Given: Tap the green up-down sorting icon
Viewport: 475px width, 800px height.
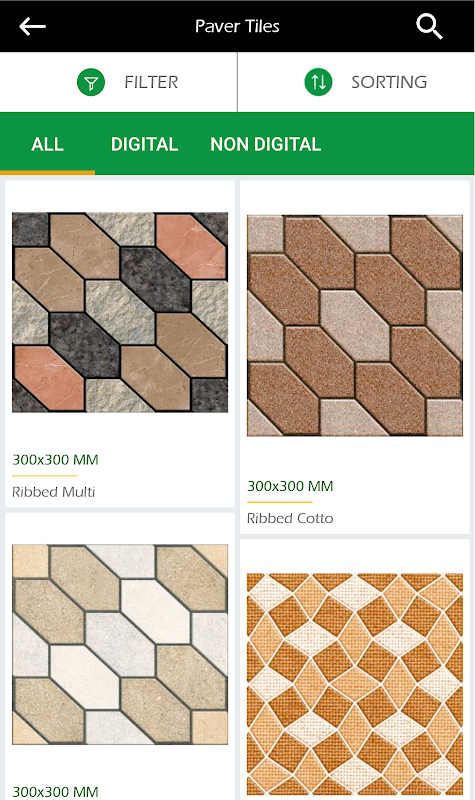Looking at the screenshot, I should (x=318, y=82).
